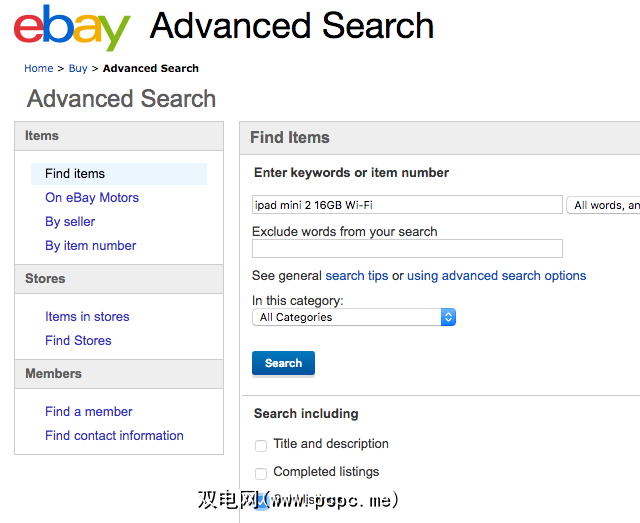Enable the Completed listings checkbox
Viewport: 640px width, 523px height.
point(261,473)
